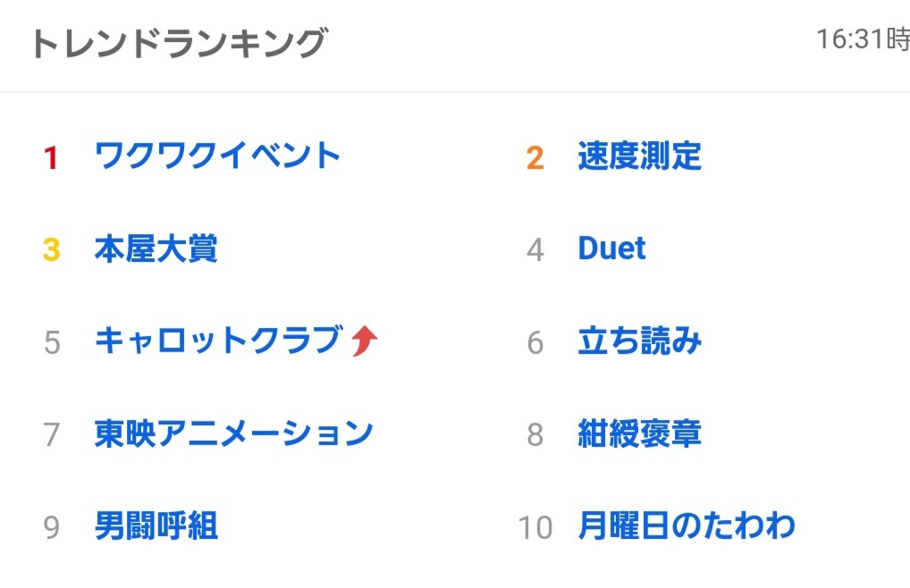910x588 pixels.
Task: Select the 月曜日のたわわ trend link
Action: 687,526
